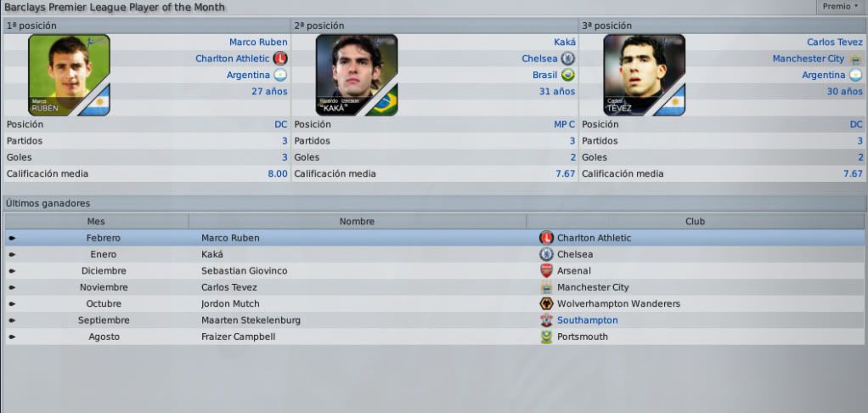Open Carlos Tevez name link at top
Viewport: 868px width, 413px height.
[x=835, y=42]
